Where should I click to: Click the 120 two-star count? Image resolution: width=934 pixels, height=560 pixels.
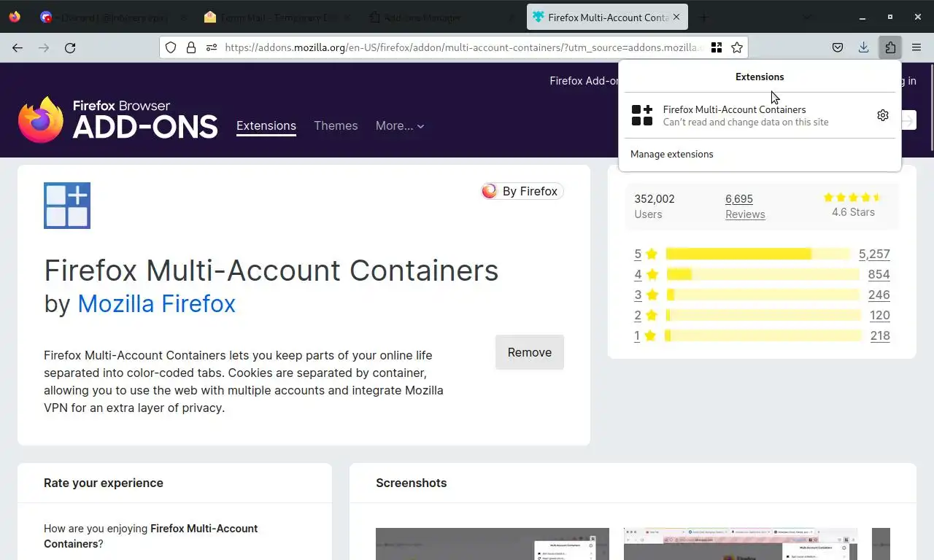[880, 315]
